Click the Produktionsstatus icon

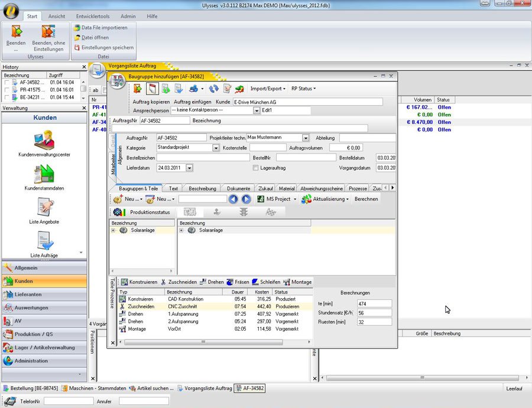(x=119, y=212)
